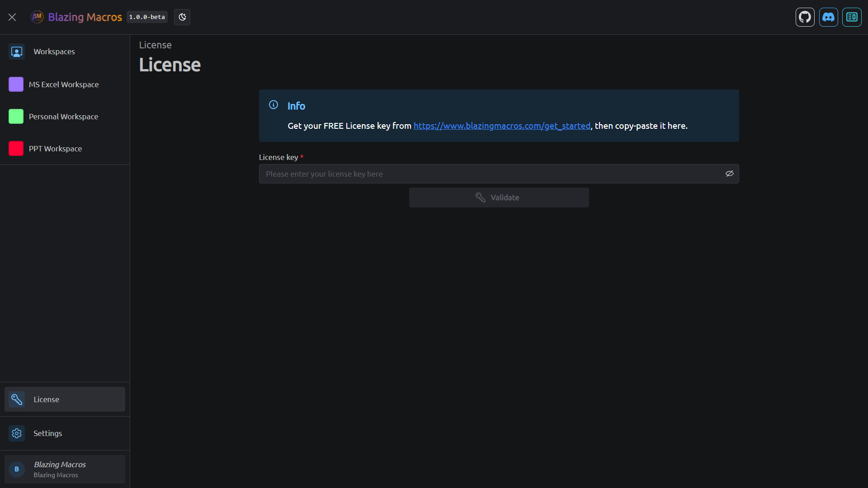Select the Personal Workspace green swatch
The width and height of the screenshot is (868, 488).
16,117
